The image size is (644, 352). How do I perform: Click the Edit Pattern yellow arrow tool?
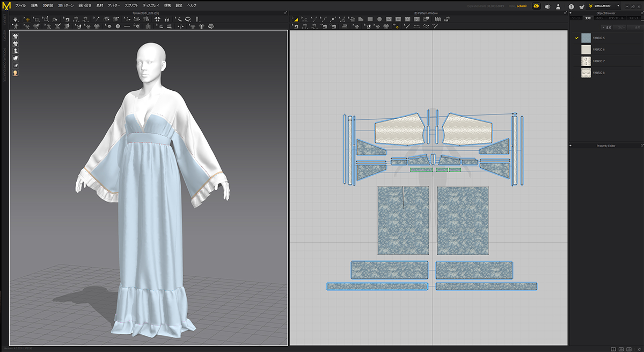coord(296,19)
